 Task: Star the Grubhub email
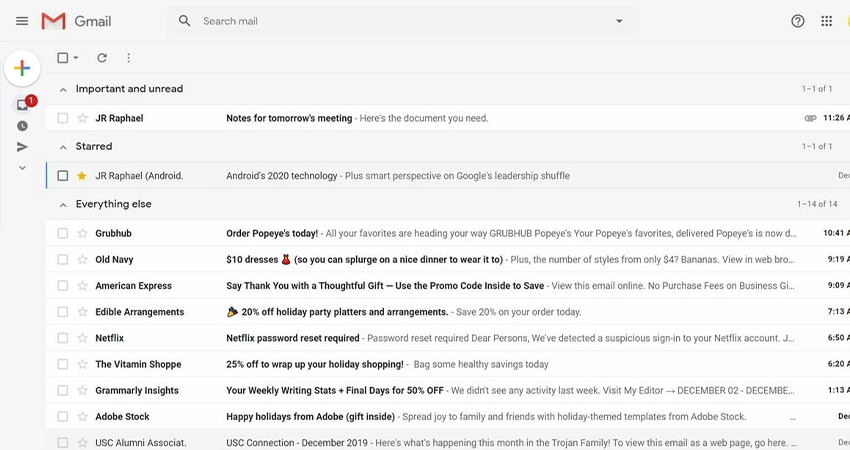[82, 233]
